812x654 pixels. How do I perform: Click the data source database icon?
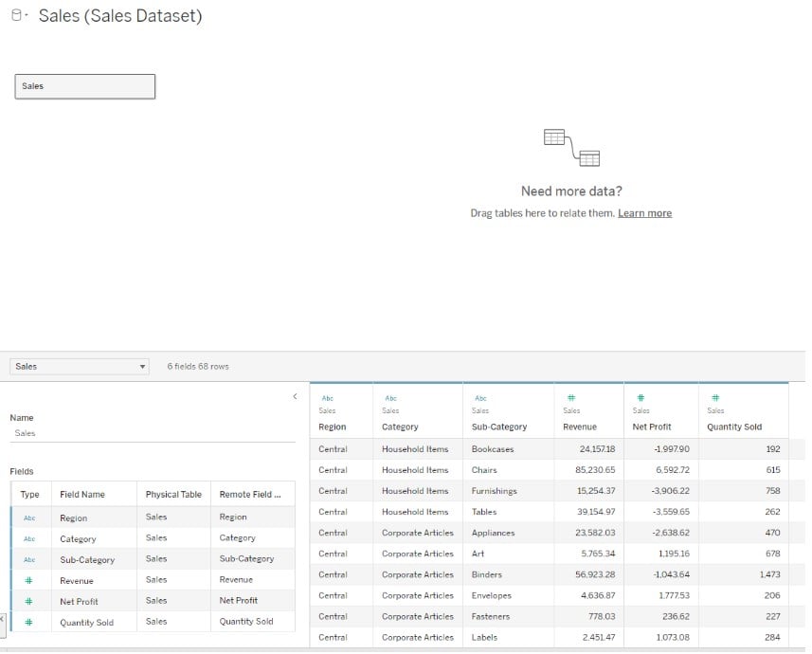[16, 15]
